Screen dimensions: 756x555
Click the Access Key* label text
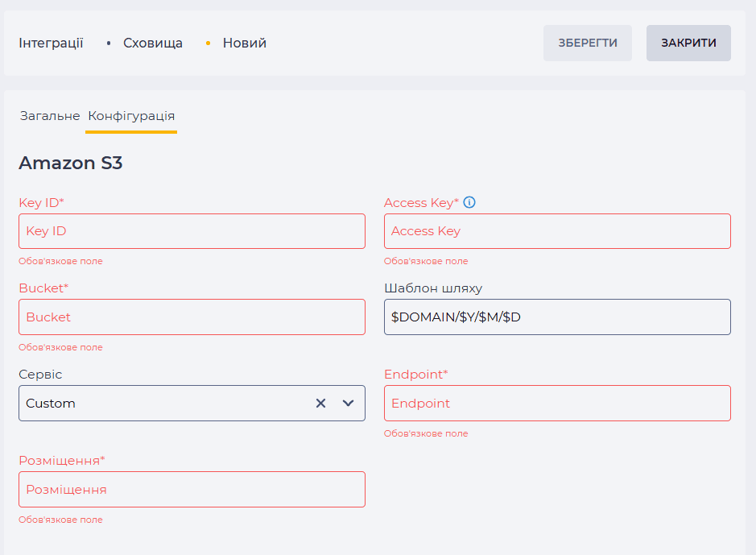tap(421, 203)
